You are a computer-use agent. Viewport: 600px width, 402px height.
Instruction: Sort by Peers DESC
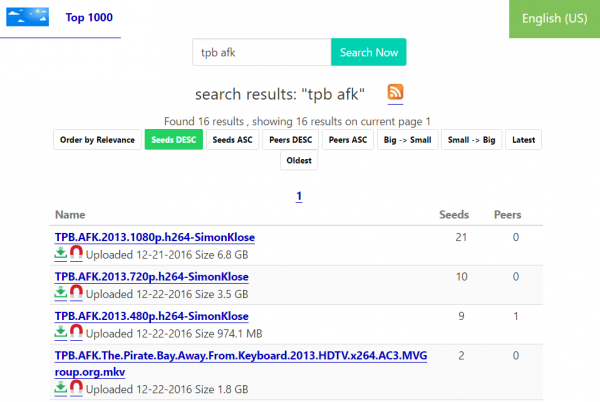click(x=290, y=140)
